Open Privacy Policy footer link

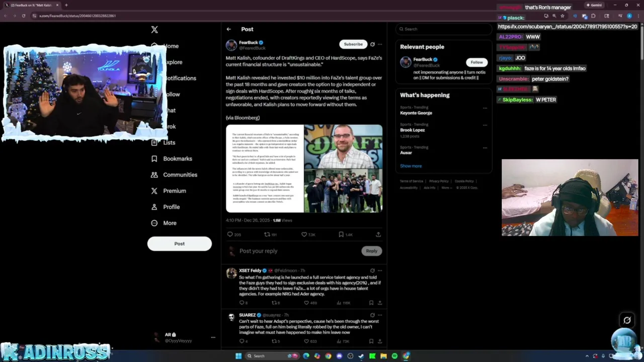[x=439, y=181]
